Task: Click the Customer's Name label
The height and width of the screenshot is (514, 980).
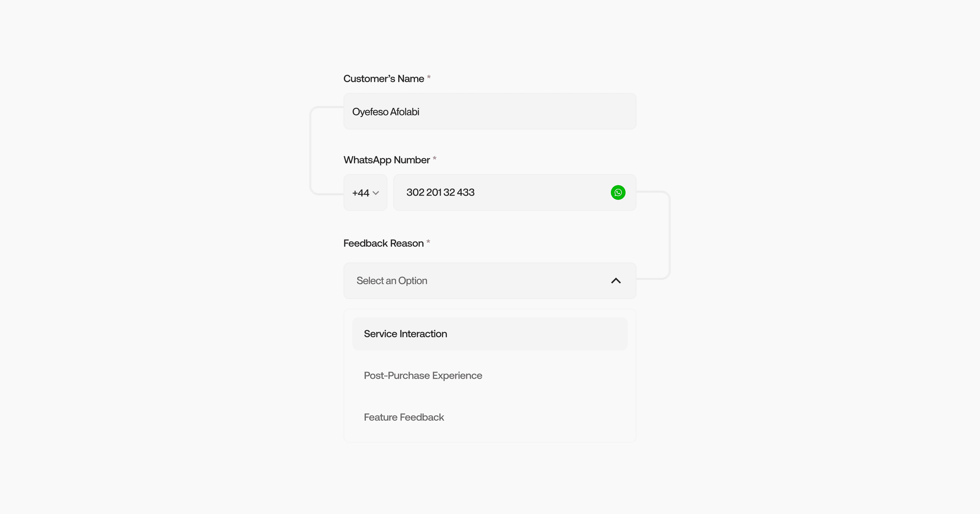Action: (x=384, y=79)
